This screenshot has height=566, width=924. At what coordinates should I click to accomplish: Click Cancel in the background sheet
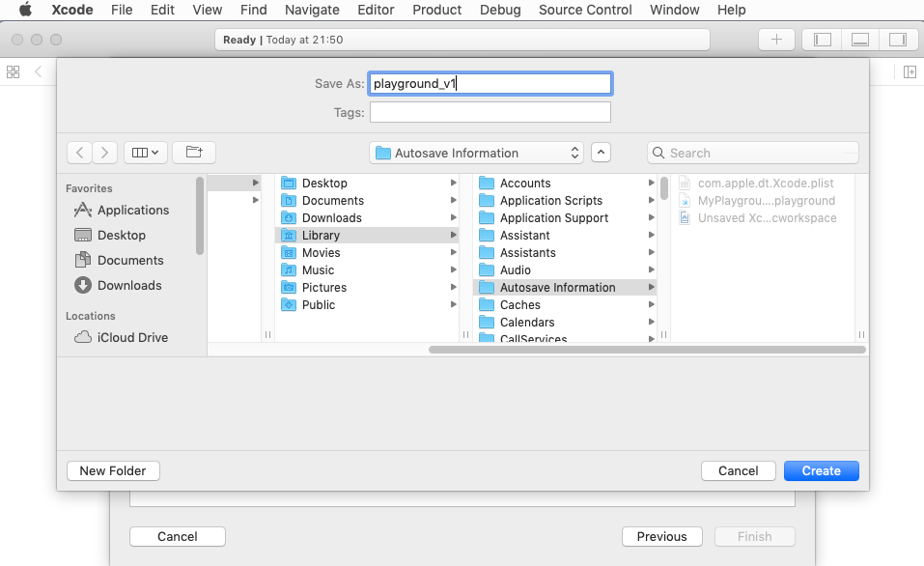178,536
